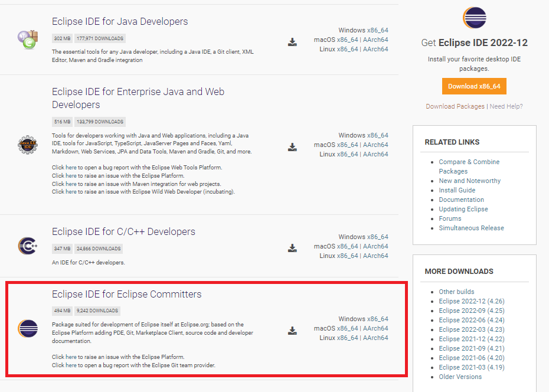Open Eclipse 2022-06 (4.24) link

point(472,320)
